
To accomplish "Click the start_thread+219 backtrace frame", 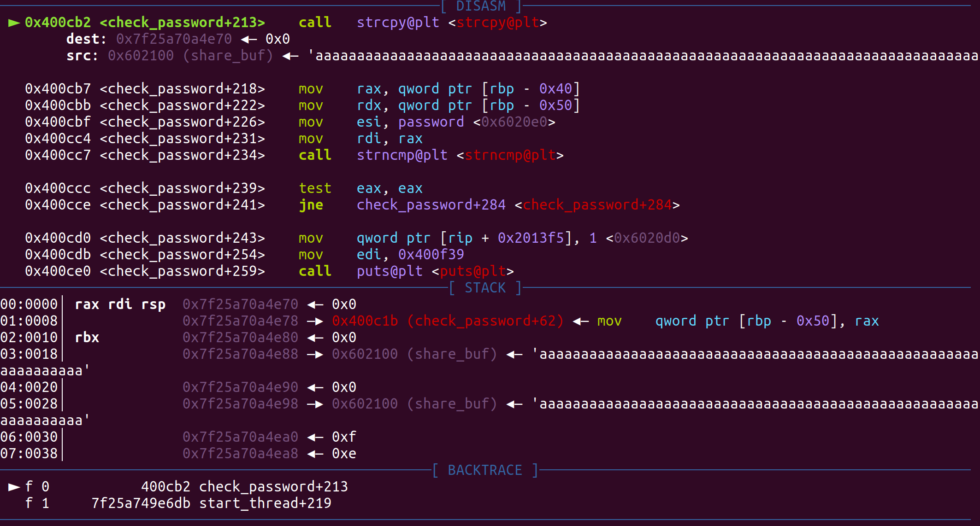I will coord(265,503).
